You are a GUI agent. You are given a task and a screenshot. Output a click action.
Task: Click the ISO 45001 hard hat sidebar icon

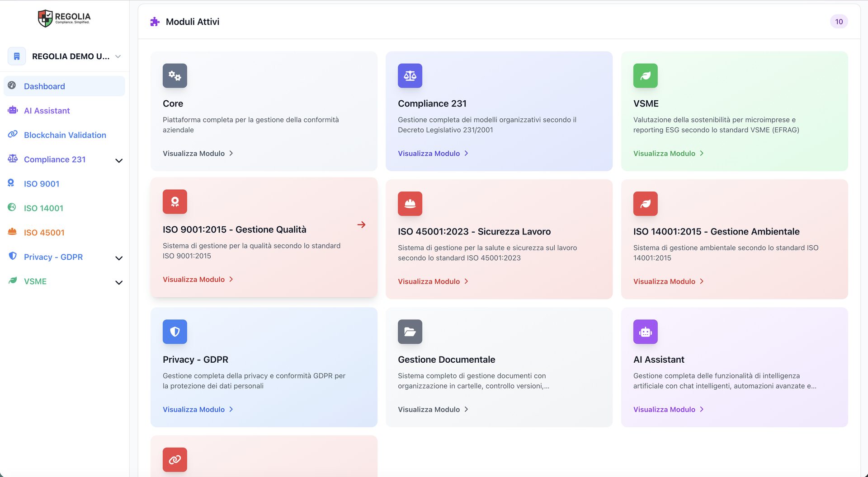[x=12, y=232]
